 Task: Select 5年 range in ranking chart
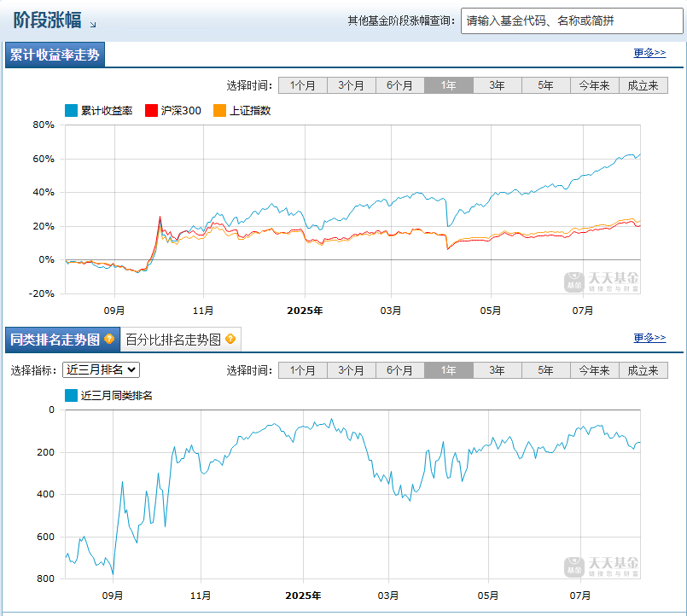tap(546, 370)
